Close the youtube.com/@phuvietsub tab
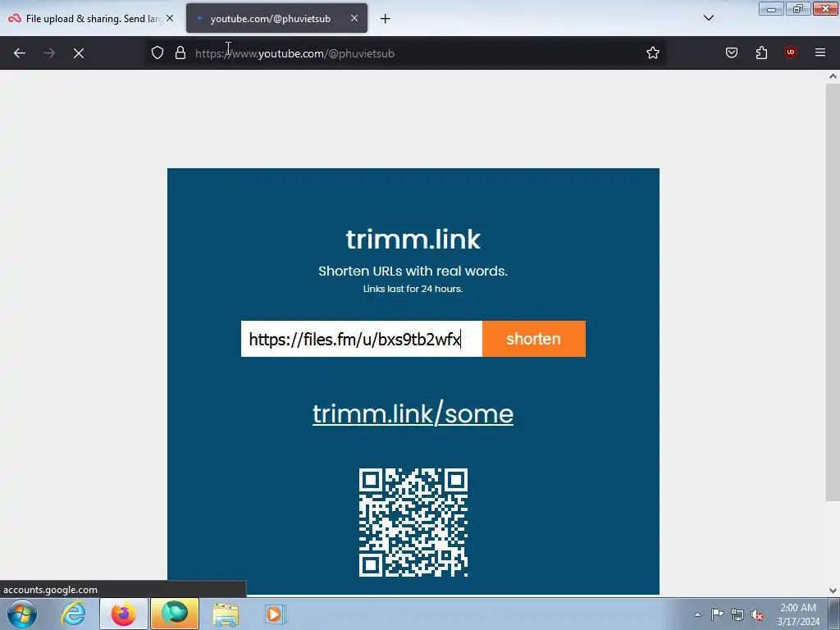The height and width of the screenshot is (630, 840). (354, 18)
